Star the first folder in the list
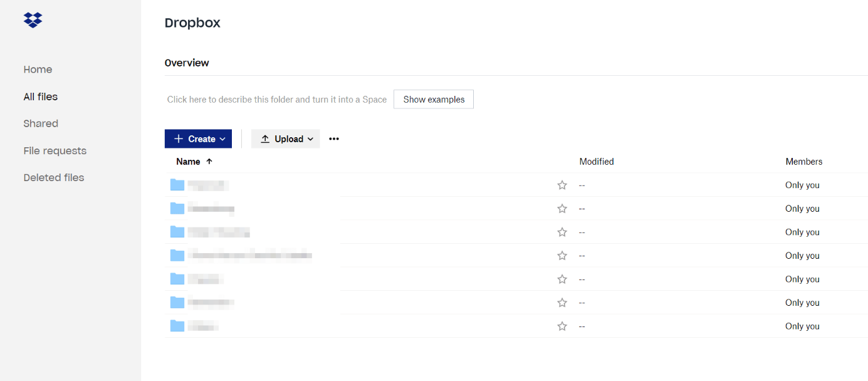Viewport: 868px width, 381px height. (562, 185)
